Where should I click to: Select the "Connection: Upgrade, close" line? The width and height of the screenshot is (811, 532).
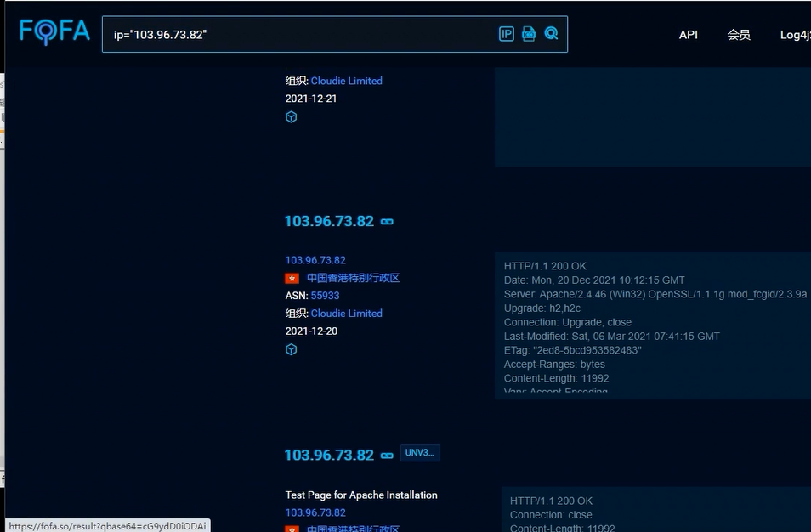click(567, 322)
